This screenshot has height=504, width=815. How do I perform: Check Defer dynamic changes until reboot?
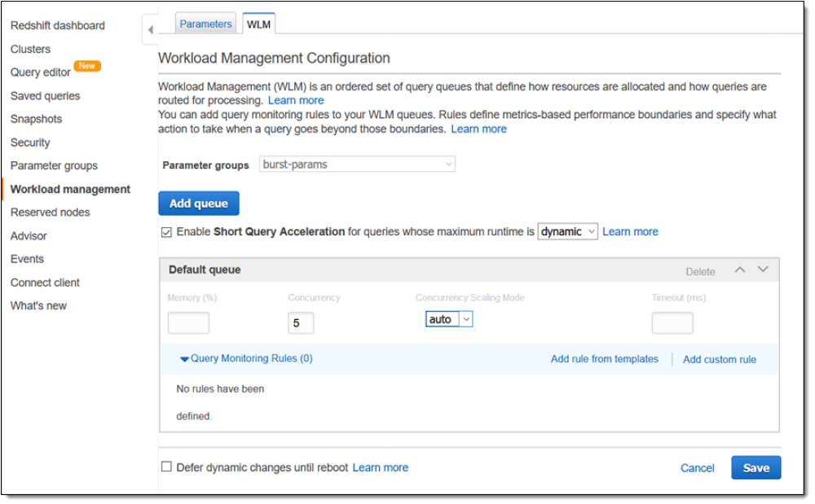166,467
